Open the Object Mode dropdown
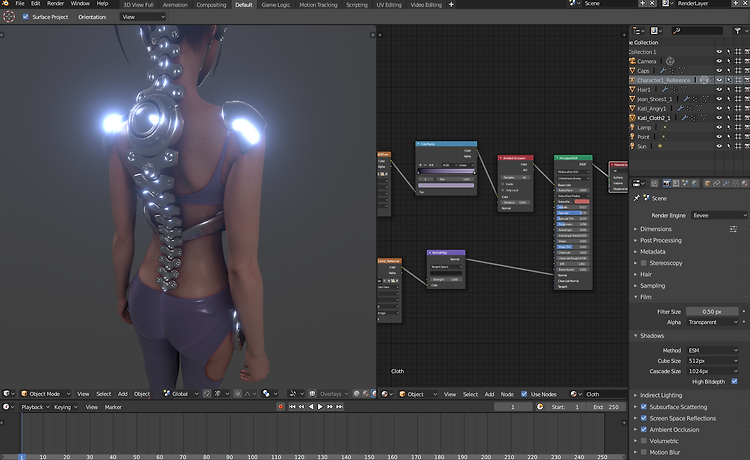This screenshot has width=750, height=460. 45,394
